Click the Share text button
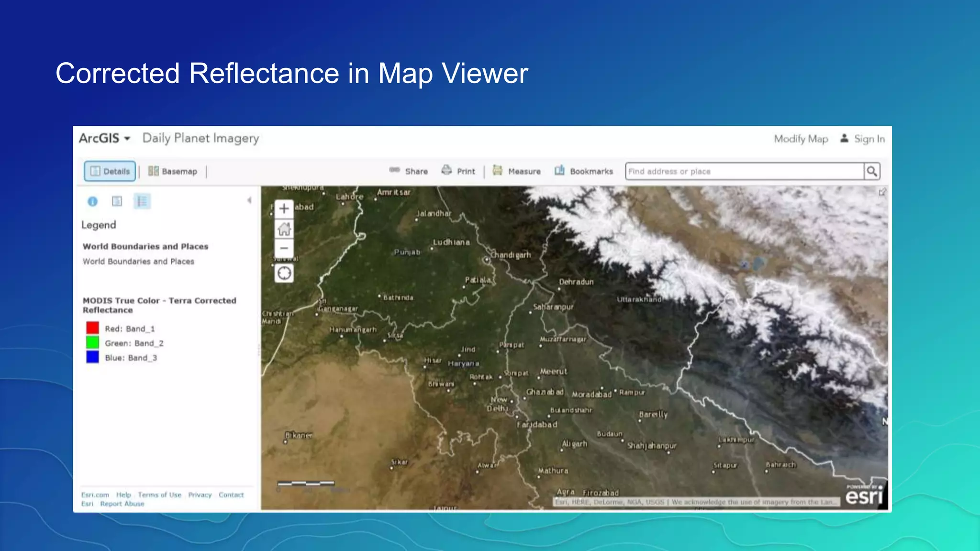Image resolution: width=980 pixels, height=551 pixels. click(416, 171)
